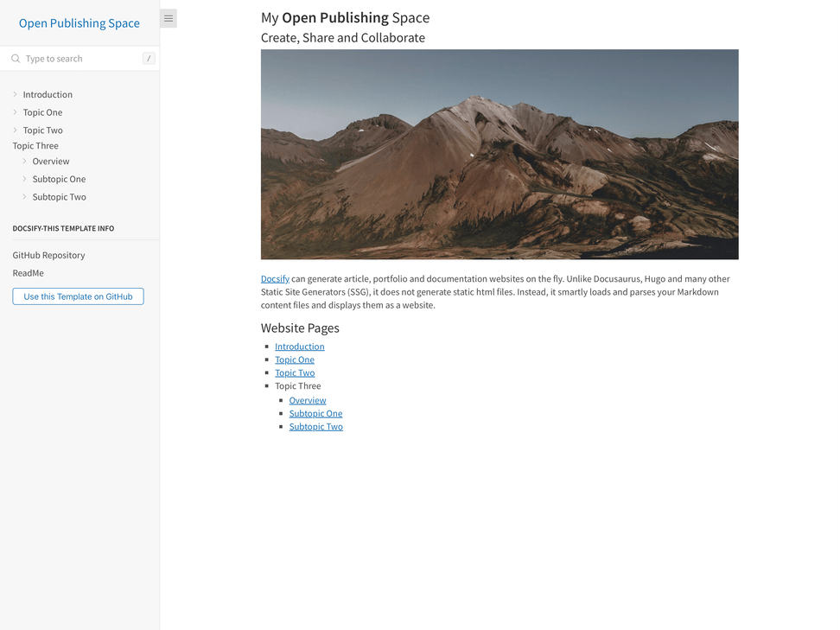Open the Introduction page from Website Pages
The image size is (840, 630).
click(x=299, y=346)
